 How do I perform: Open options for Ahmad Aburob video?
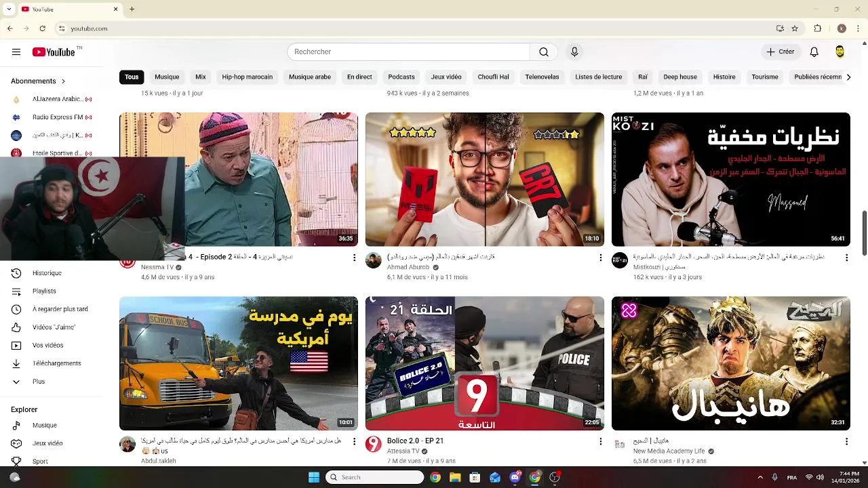[600, 258]
